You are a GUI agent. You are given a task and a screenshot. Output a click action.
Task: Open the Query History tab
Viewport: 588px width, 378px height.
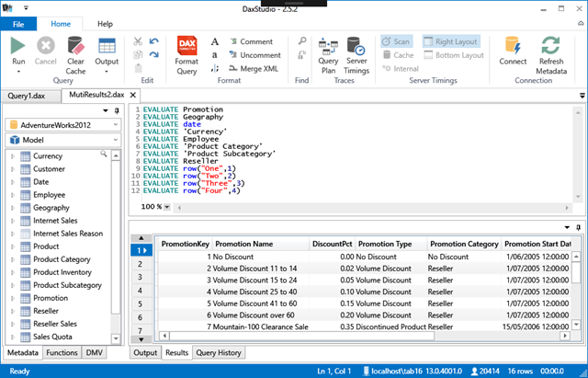(219, 352)
